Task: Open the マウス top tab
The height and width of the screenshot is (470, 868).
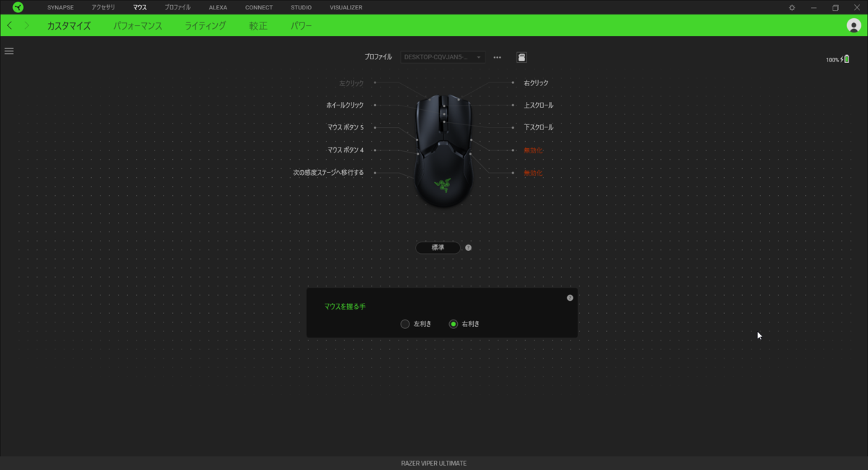Action: click(x=140, y=7)
